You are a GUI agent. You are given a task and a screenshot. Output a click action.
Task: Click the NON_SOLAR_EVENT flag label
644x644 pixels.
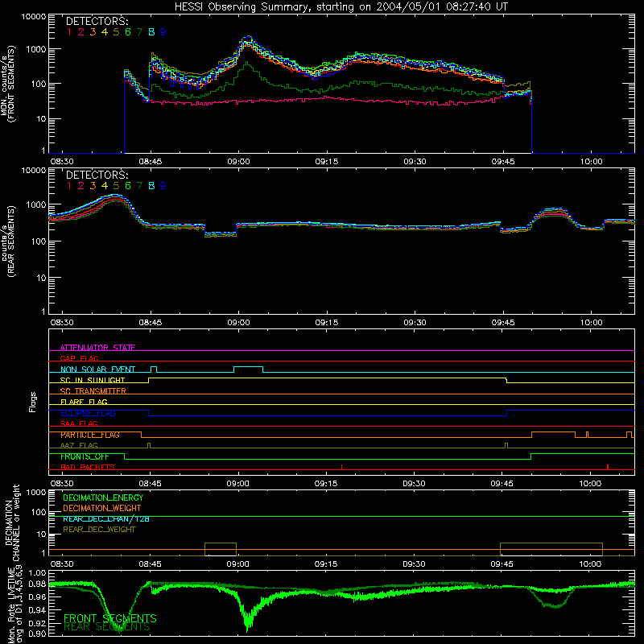[x=97, y=369]
